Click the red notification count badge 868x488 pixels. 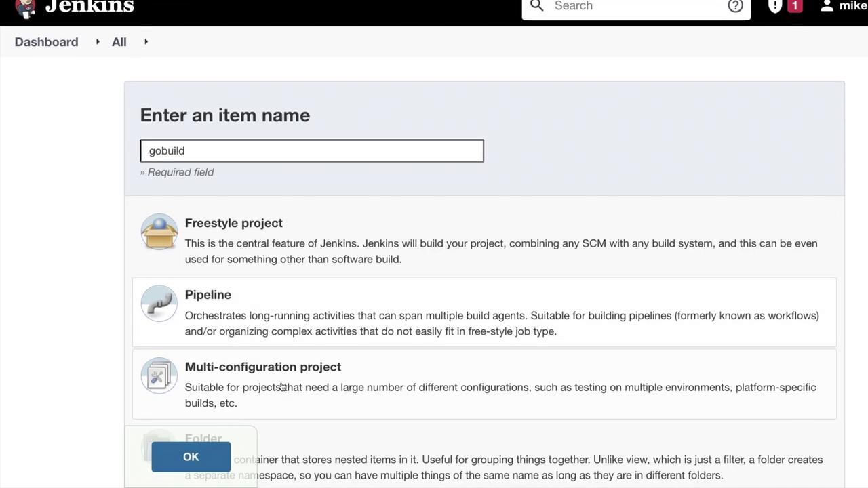click(795, 6)
